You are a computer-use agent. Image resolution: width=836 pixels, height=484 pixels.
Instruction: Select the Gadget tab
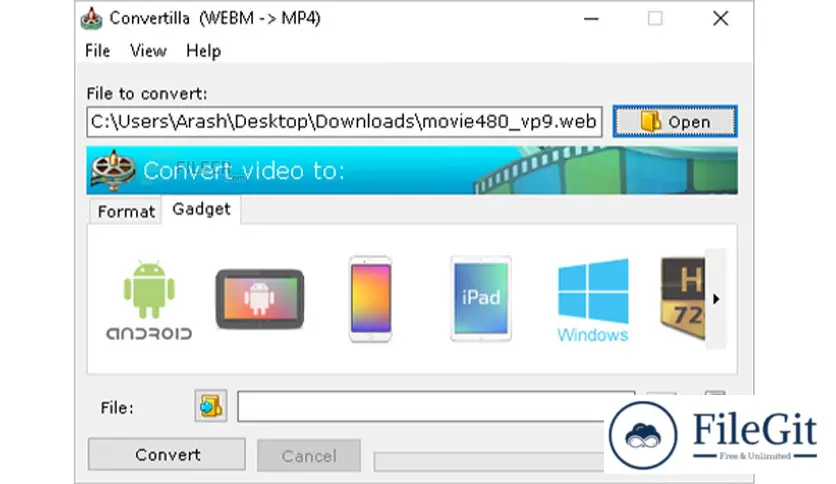(202, 209)
